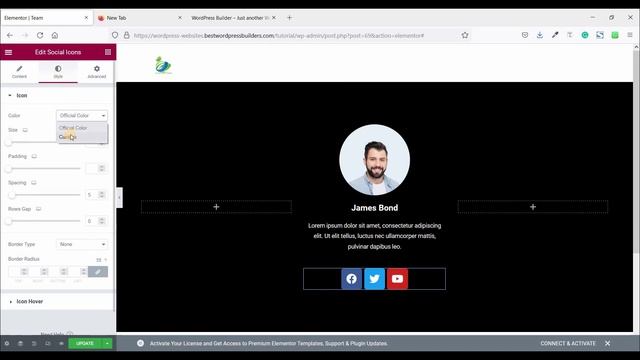Open the Color dropdown showing Official Color
640x360 pixels.
(x=82, y=116)
